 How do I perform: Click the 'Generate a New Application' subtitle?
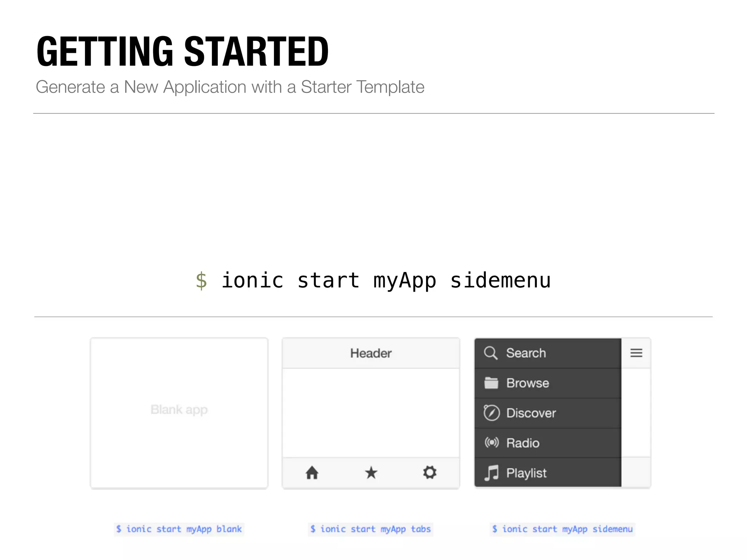[230, 87]
